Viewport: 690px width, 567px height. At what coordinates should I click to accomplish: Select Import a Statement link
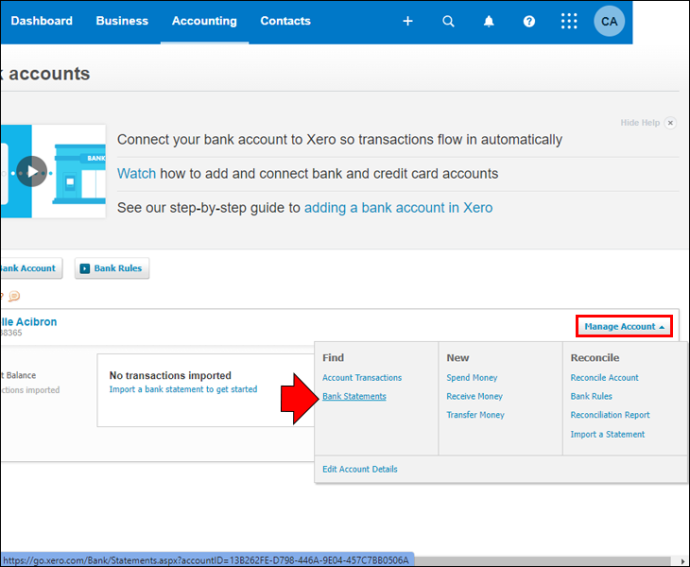point(607,434)
